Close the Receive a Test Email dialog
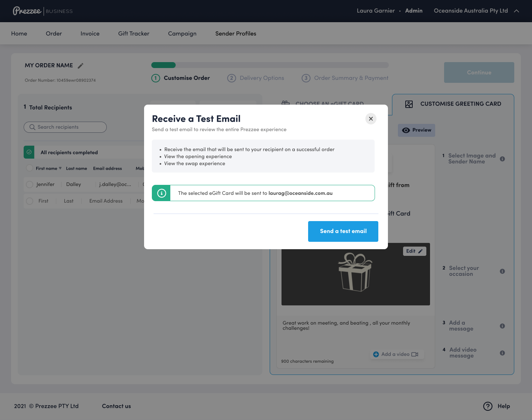Screen dimensions: 532x420 [371, 119]
